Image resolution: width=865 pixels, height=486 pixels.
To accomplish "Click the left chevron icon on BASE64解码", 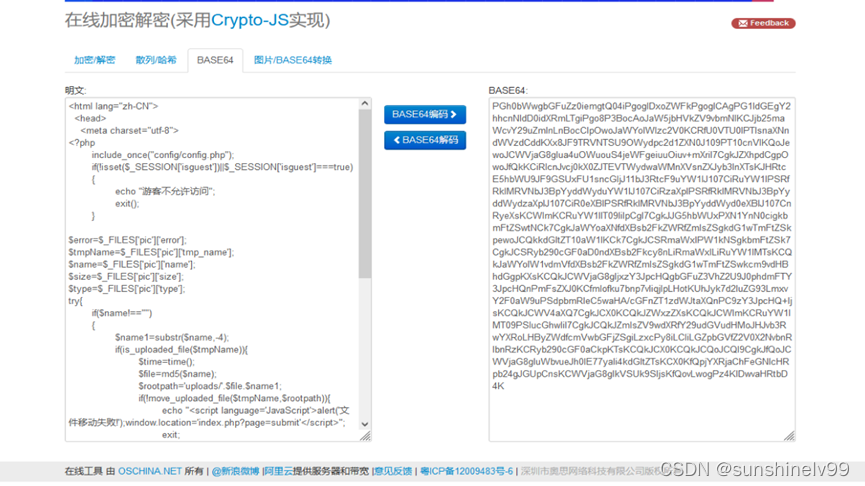I will pos(397,140).
